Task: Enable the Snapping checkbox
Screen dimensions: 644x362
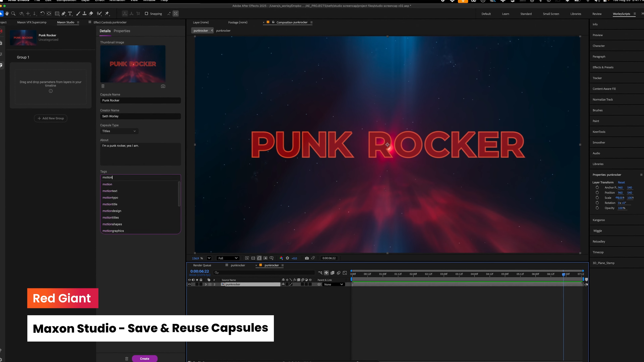Action: point(147,13)
